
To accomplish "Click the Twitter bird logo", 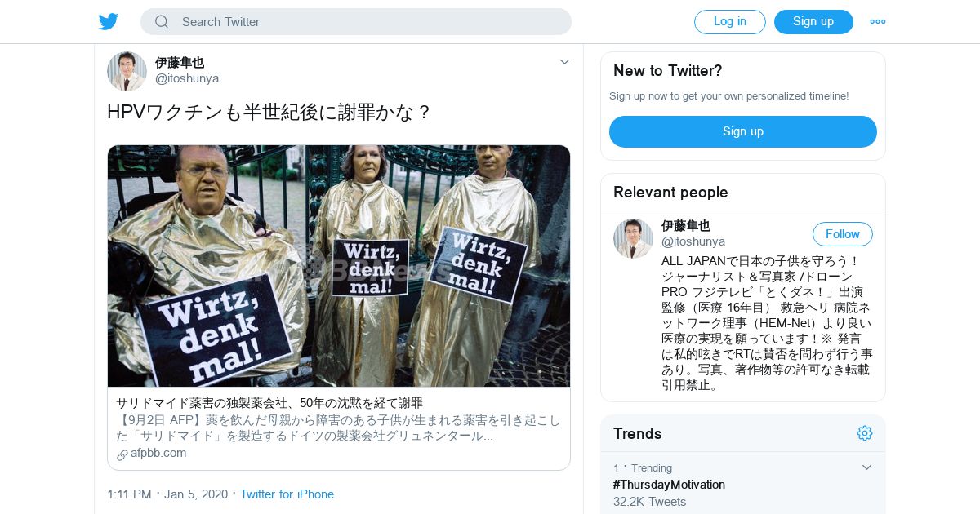I will [109, 21].
